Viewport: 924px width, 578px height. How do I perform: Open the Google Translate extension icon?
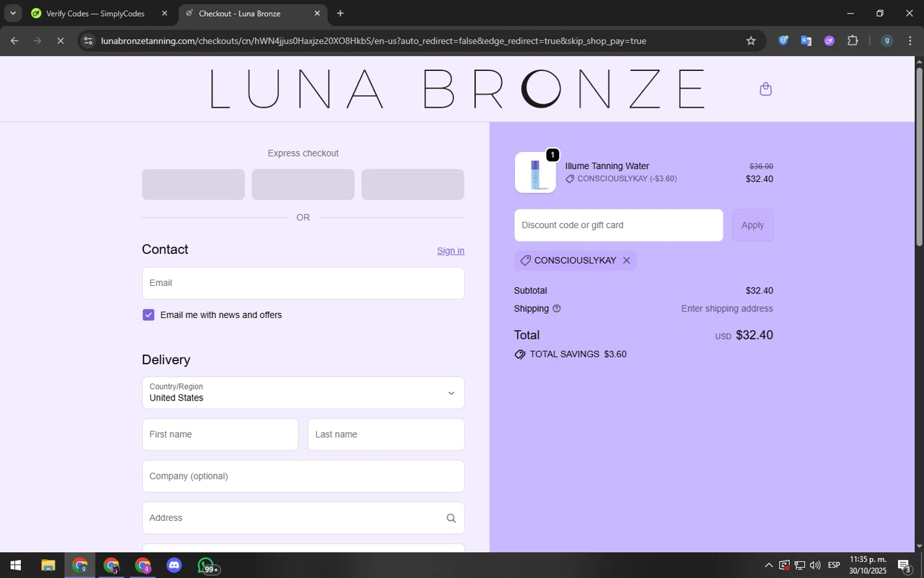806,41
